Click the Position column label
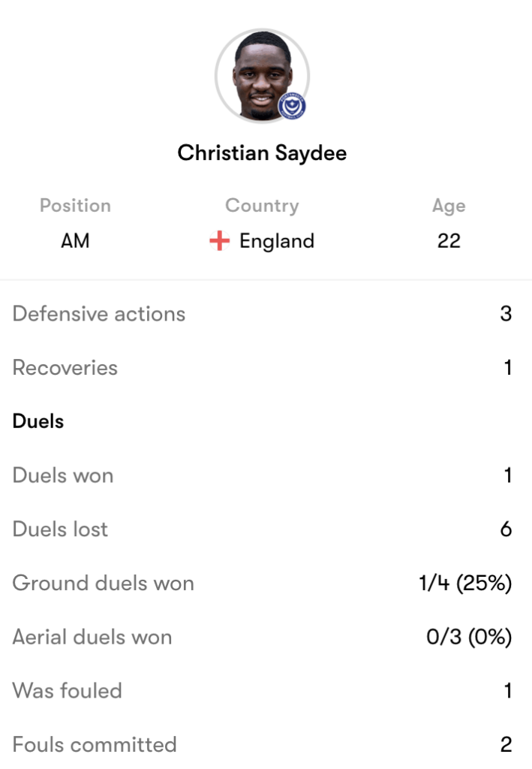Image resolution: width=532 pixels, height=769 pixels. (x=76, y=206)
